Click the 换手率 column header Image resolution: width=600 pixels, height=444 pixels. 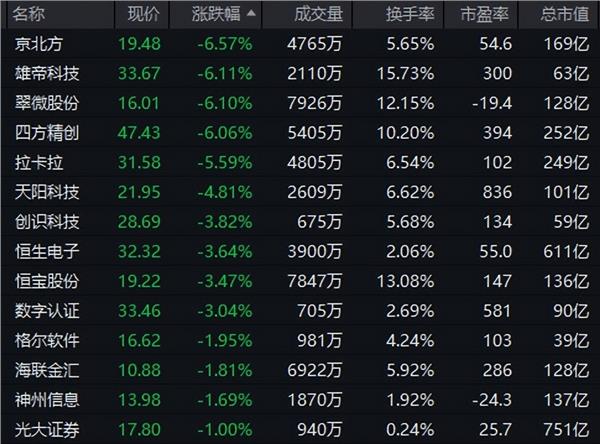coord(410,14)
